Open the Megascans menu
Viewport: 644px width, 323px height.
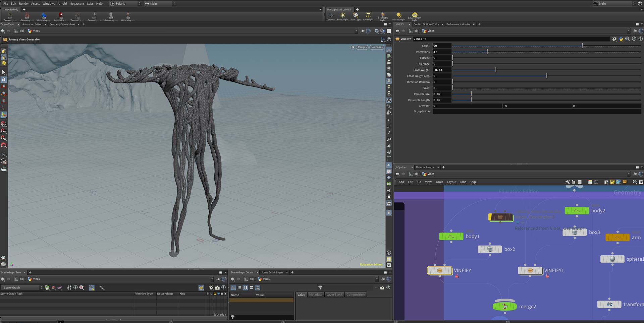[77, 4]
